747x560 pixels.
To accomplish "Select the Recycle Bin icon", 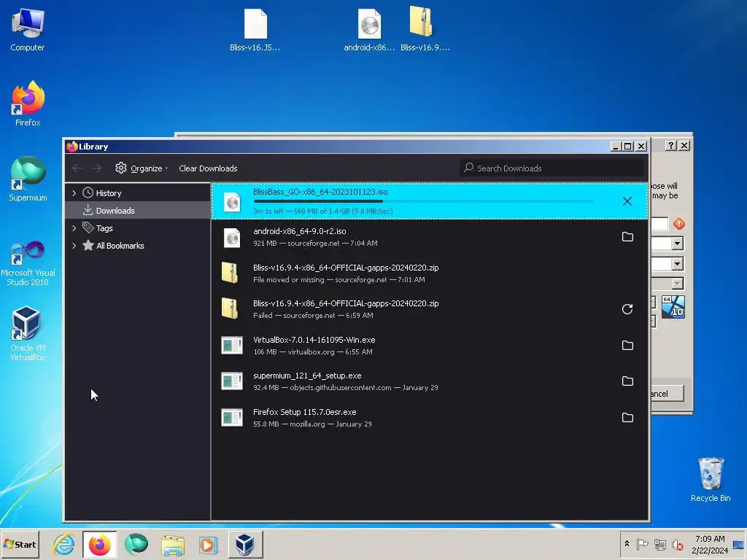I will (711, 480).
